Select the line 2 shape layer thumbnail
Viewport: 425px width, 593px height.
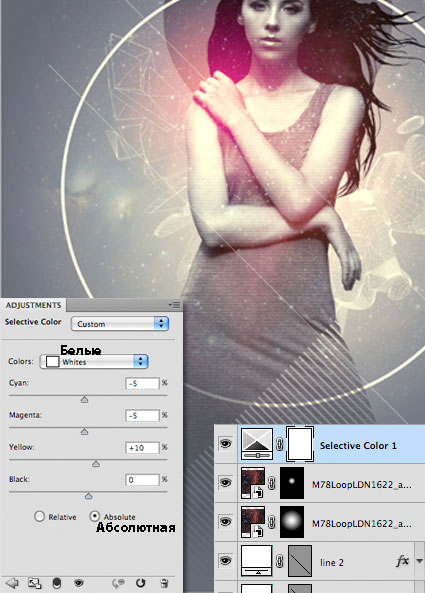[x=257, y=560]
